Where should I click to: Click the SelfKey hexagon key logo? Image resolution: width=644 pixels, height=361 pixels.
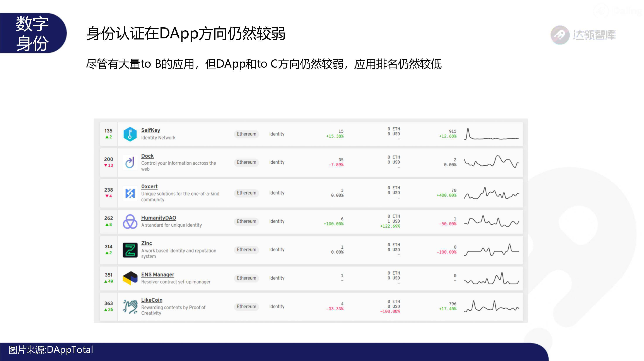click(x=130, y=134)
